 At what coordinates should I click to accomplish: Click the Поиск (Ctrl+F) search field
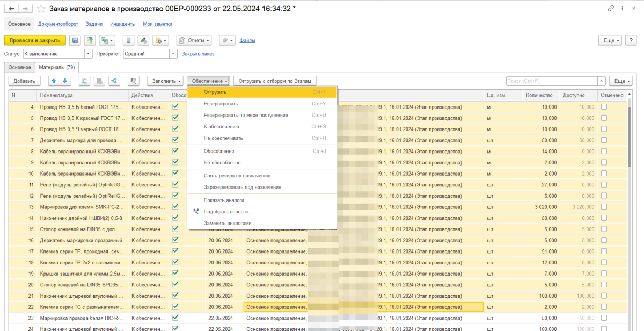point(551,81)
